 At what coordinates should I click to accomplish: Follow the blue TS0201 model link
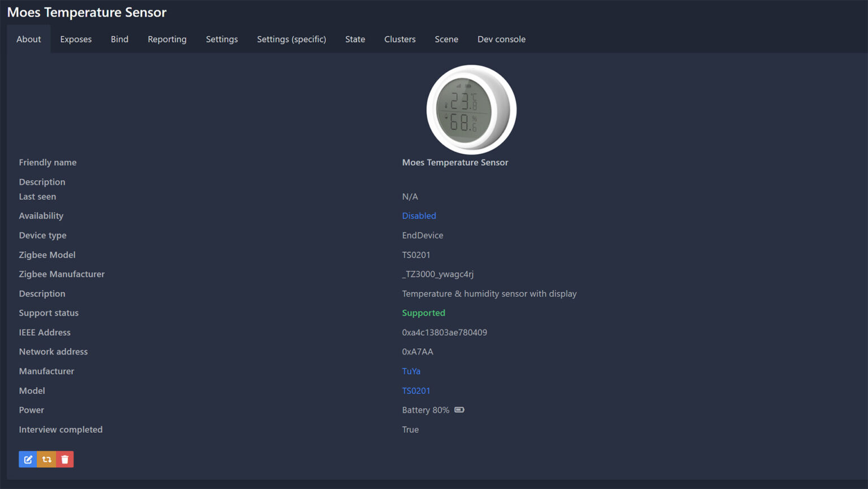[416, 391]
